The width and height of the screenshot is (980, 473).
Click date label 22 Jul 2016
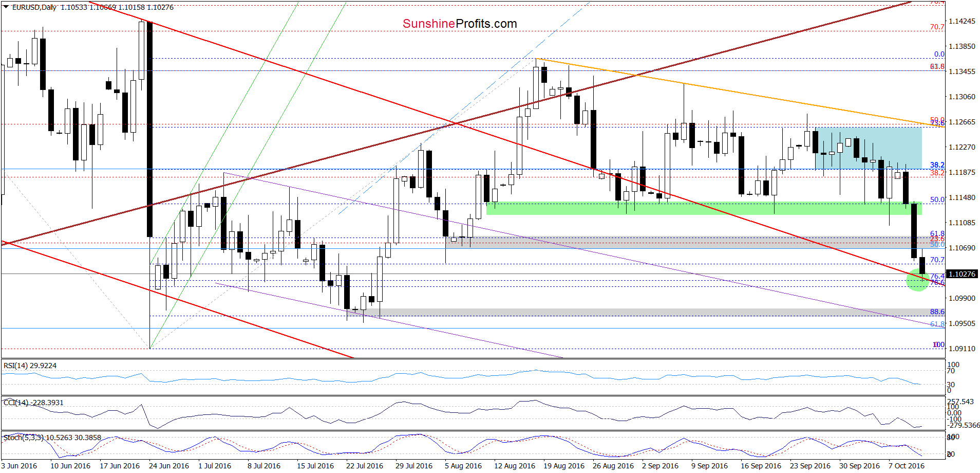pyautogui.click(x=365, y=466)
